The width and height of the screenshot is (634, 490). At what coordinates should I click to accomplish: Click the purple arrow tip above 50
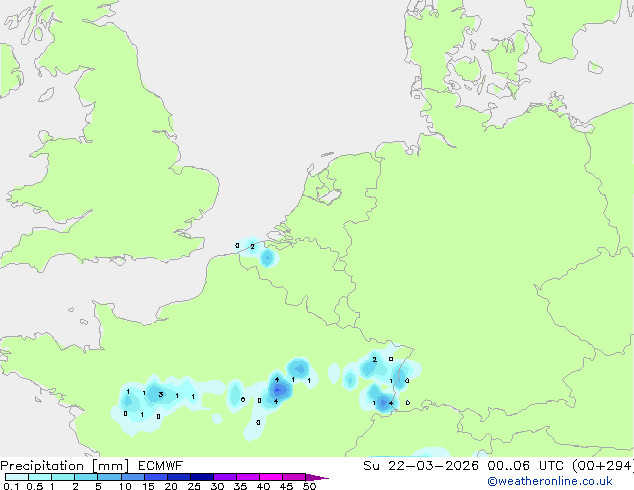317,477
